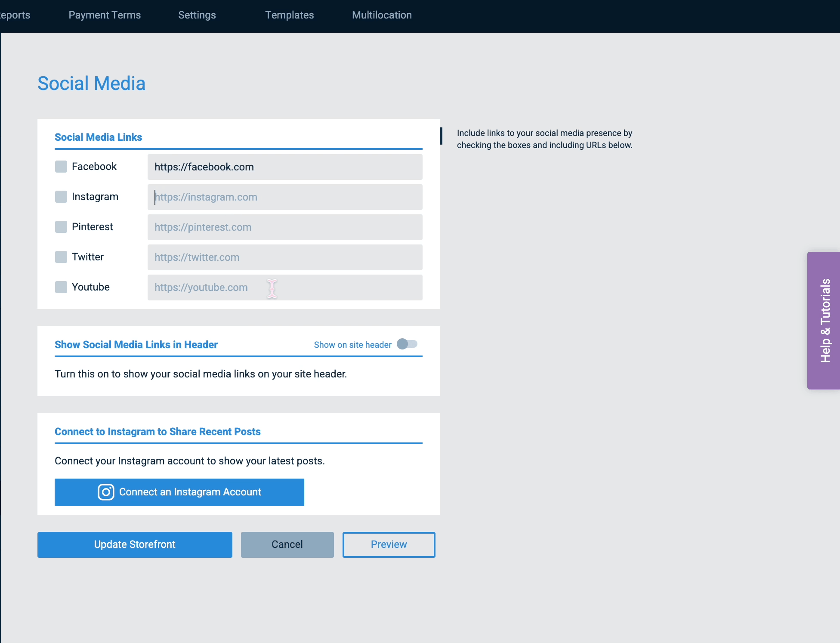Tick the Twitter checkbox
The width and height of the screenshot is (840, 643).
[61, 257]
